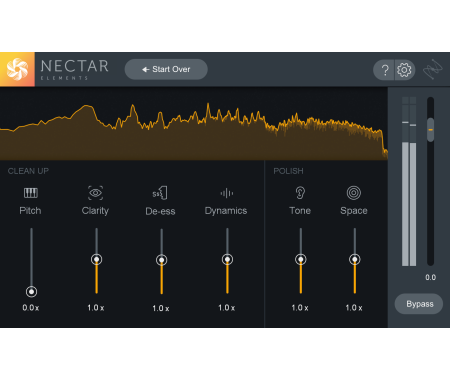Click the output gain value 0.0
450x380 pixels.
[430, 277]
